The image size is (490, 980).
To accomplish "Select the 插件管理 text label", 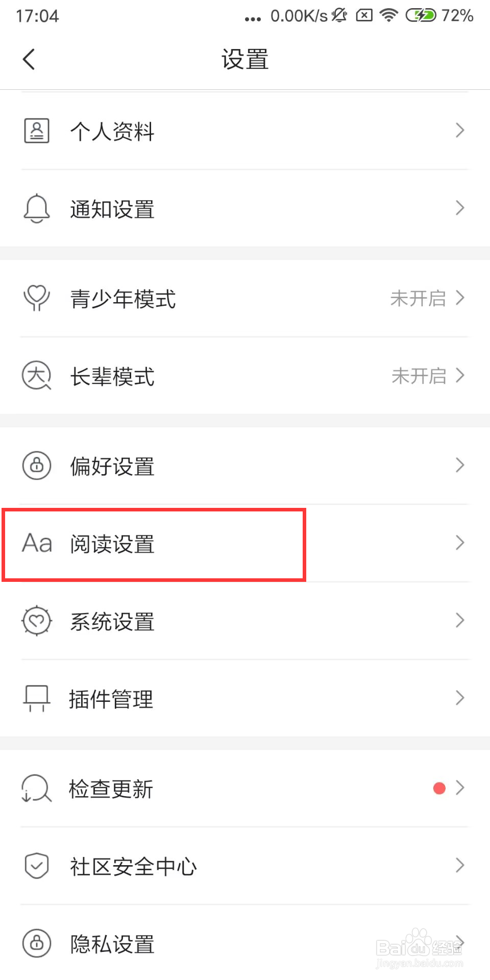I will pos(111,699).
